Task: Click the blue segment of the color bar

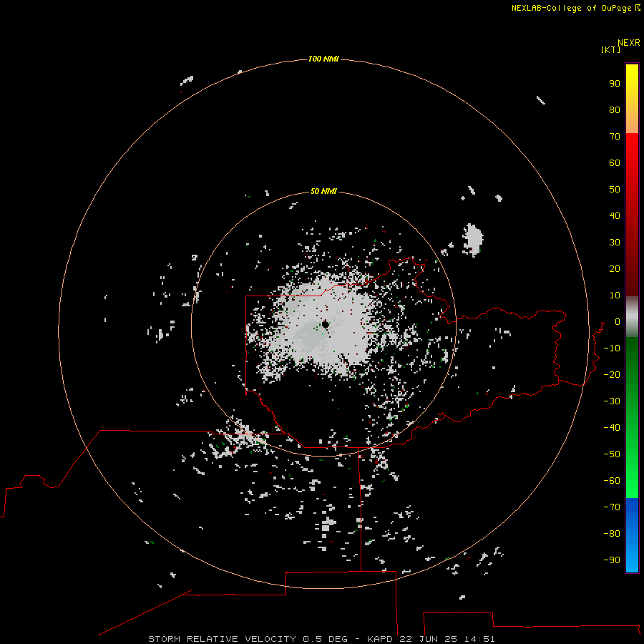Action: pyautogui.click(x=632, y=535)
